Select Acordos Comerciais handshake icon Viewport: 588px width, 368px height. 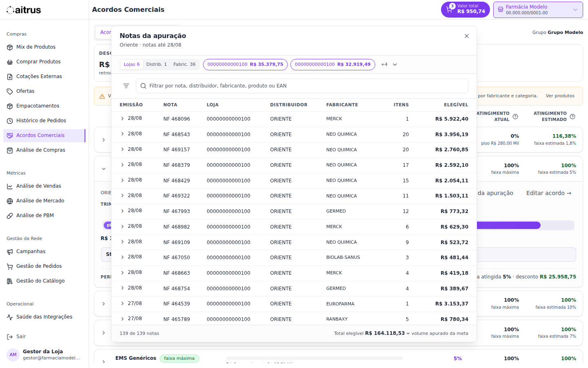pos(10,135)
